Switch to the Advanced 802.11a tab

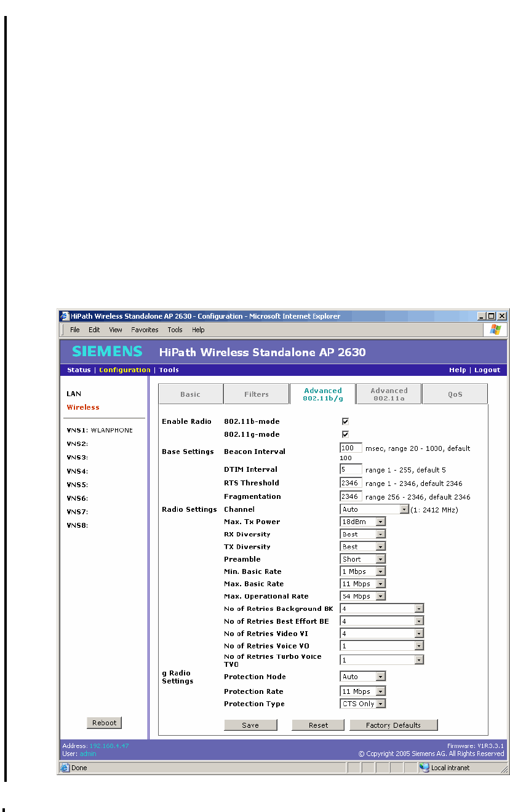tap(389, 394)
